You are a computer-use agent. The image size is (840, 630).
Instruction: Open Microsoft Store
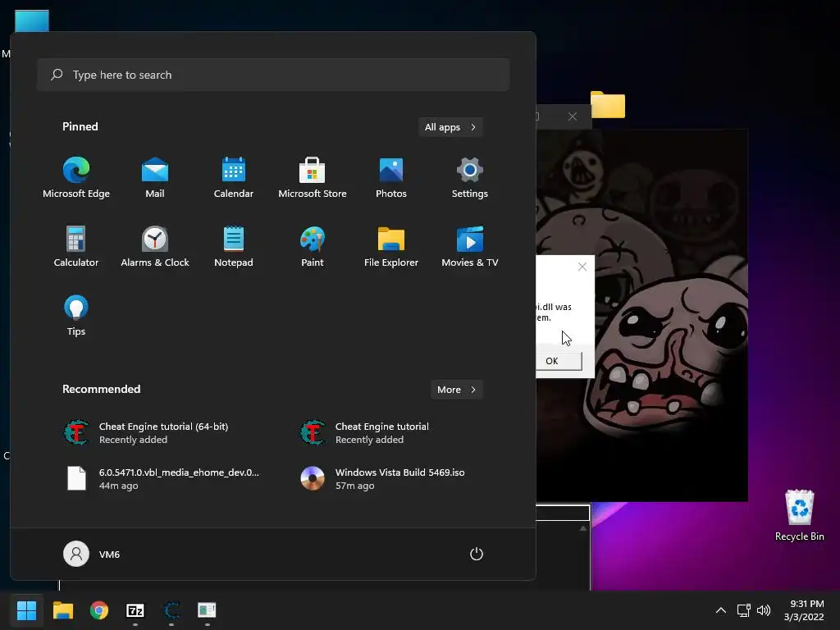(x=313, y=178)
